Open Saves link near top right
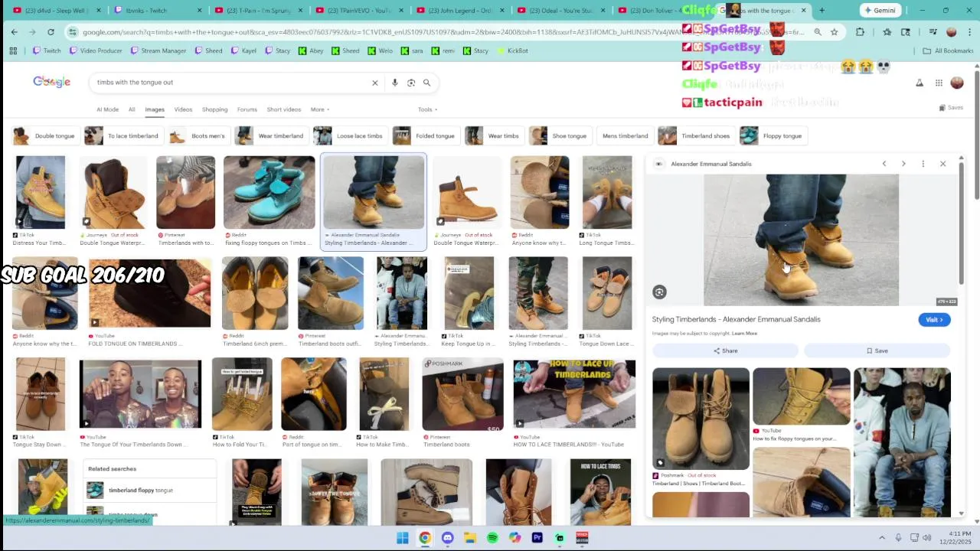 pyautogui.click(x=951, y=108)
